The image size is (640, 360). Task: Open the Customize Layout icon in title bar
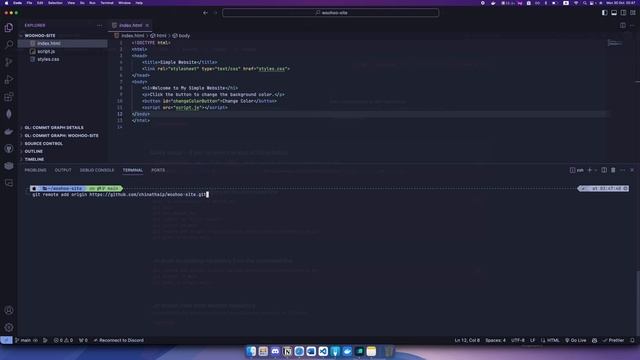pyautogui.click(x=633, y=13)
